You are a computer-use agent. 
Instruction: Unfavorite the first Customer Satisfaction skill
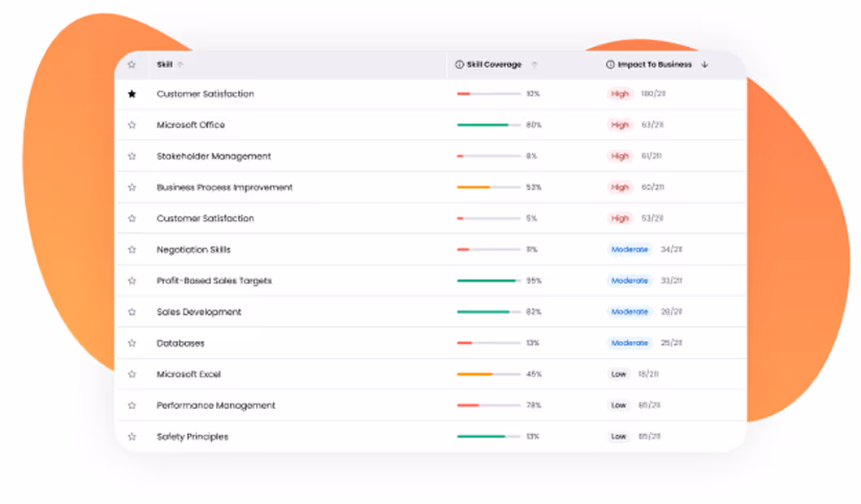132,93
